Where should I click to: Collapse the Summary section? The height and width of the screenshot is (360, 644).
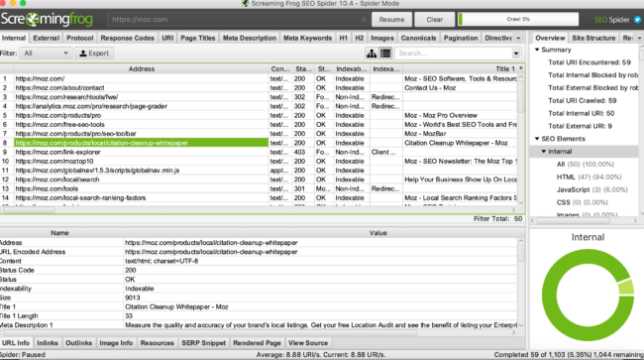[537, 50]
